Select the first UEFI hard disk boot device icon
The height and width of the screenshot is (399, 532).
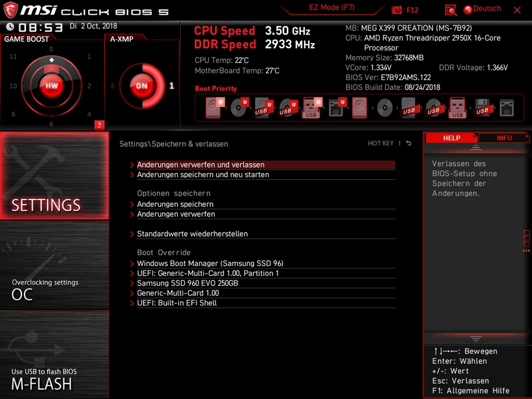214,107
